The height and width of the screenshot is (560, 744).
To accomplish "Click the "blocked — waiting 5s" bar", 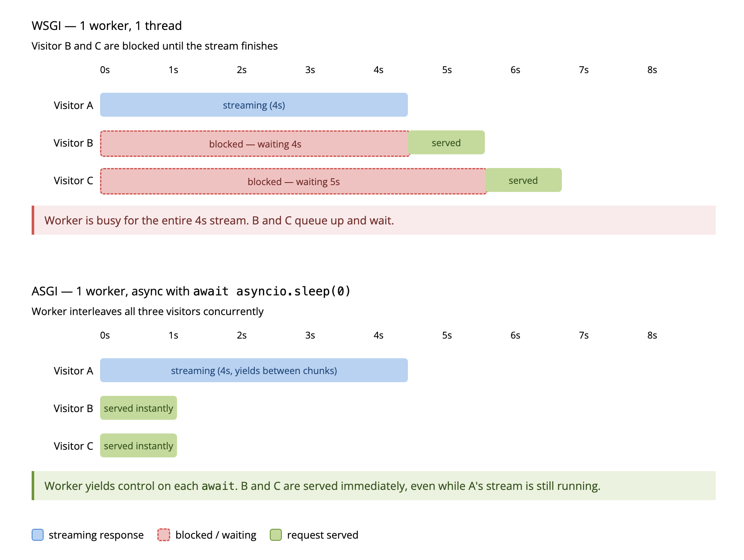I will (x=293, y=181).
